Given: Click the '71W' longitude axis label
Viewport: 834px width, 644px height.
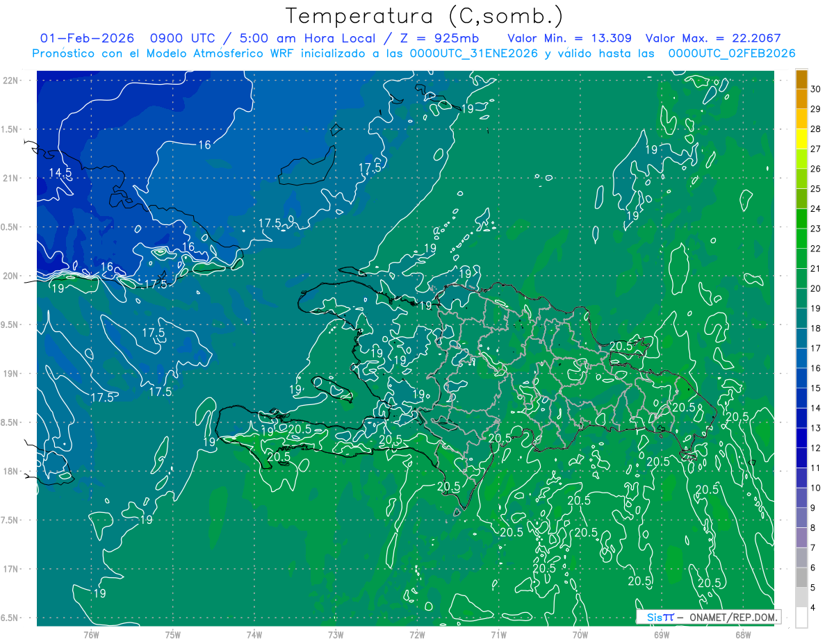Looking at the screenshot, I should tap(498, 634).
